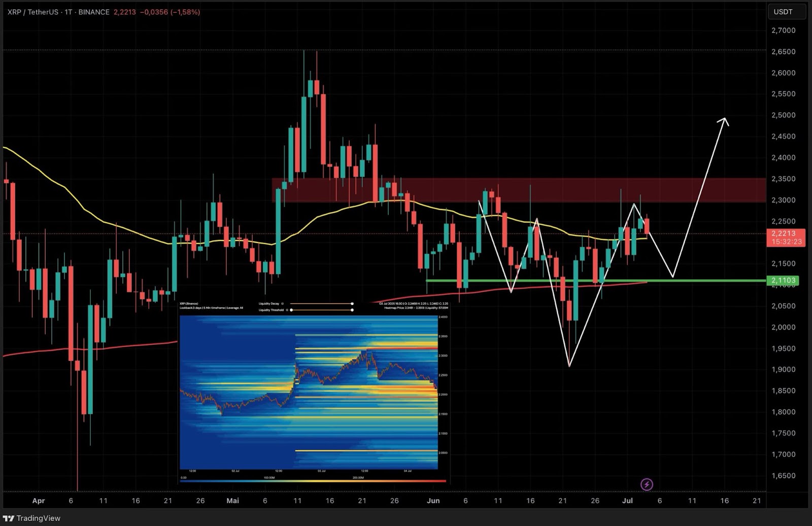
Task: Click the 2,4000 price axis label
Action: (x=783, y=158)
